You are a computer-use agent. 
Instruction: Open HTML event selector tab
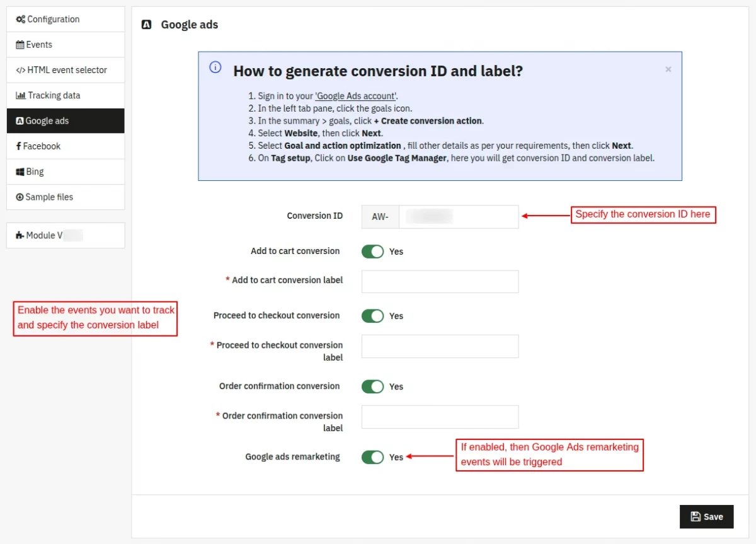66,70
